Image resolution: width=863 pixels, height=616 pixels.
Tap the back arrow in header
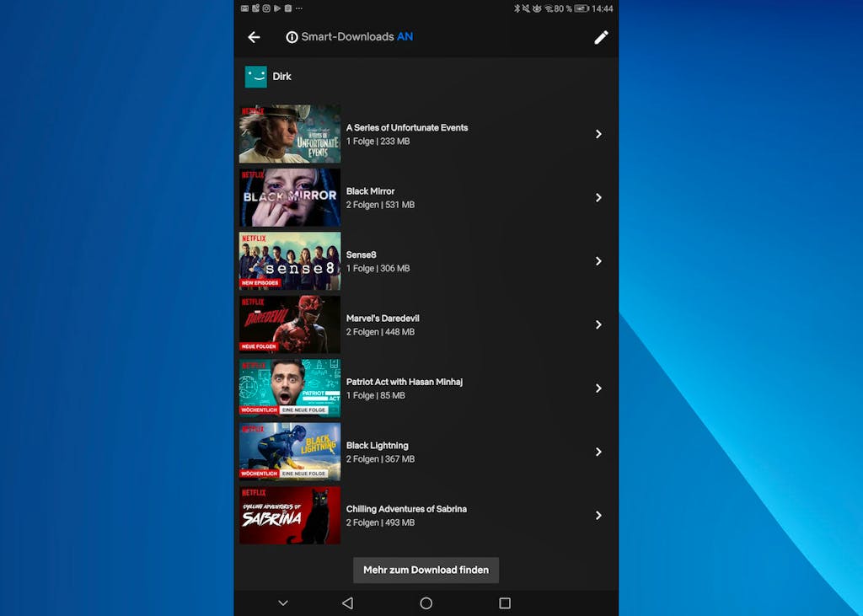click(254, 37)
